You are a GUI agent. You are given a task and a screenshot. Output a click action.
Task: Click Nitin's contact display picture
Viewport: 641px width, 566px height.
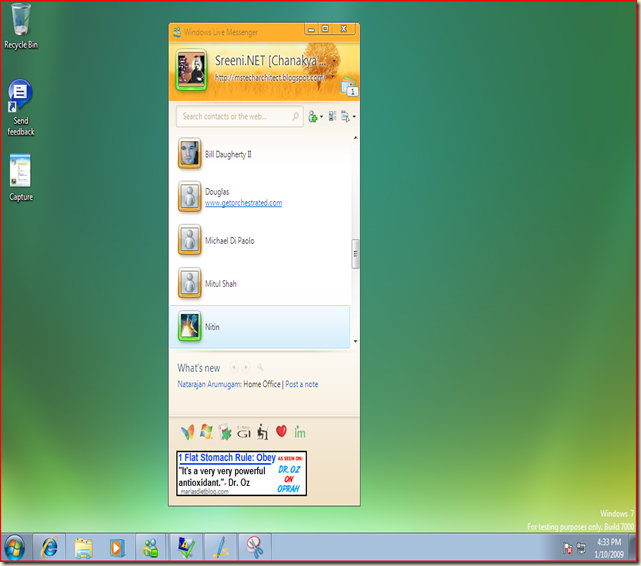pyautogui.click(x=190, y=326)
